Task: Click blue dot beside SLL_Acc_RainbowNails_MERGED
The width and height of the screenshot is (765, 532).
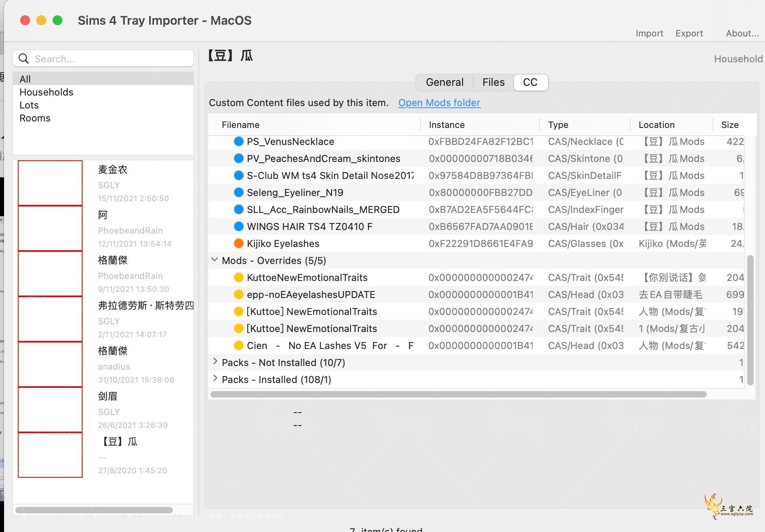Action: tap(239, 209)
